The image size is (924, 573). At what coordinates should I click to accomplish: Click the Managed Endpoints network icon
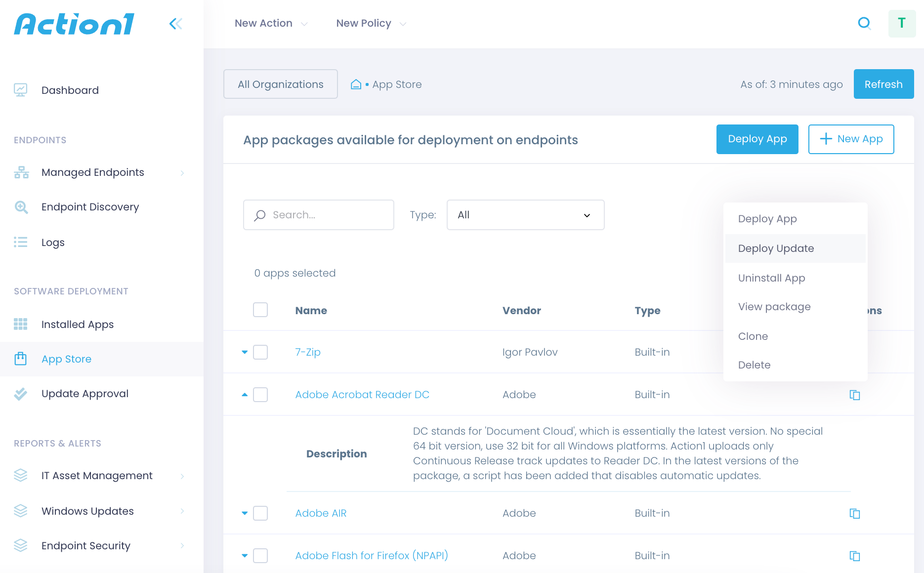pyautogui.click(x=21, y=172)
